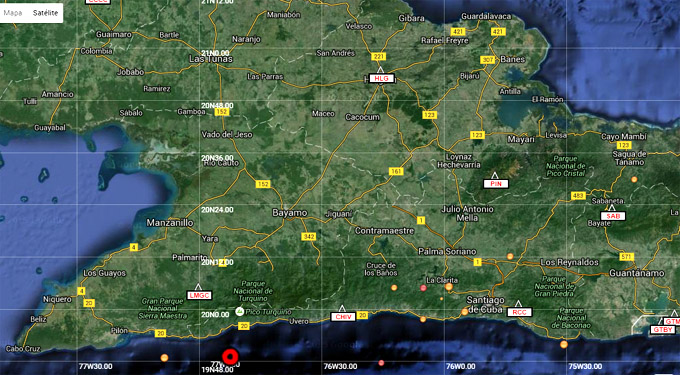Click the route 483 road shield

578,196
